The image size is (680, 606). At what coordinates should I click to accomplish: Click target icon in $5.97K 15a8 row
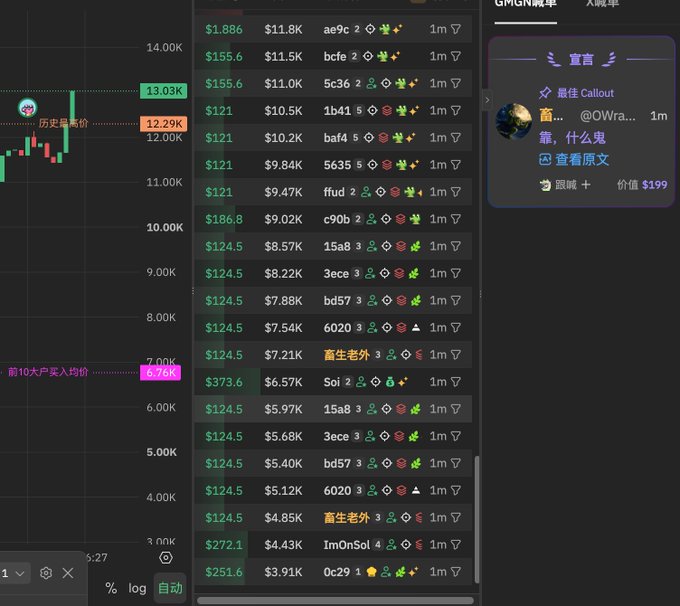(386, 409)
